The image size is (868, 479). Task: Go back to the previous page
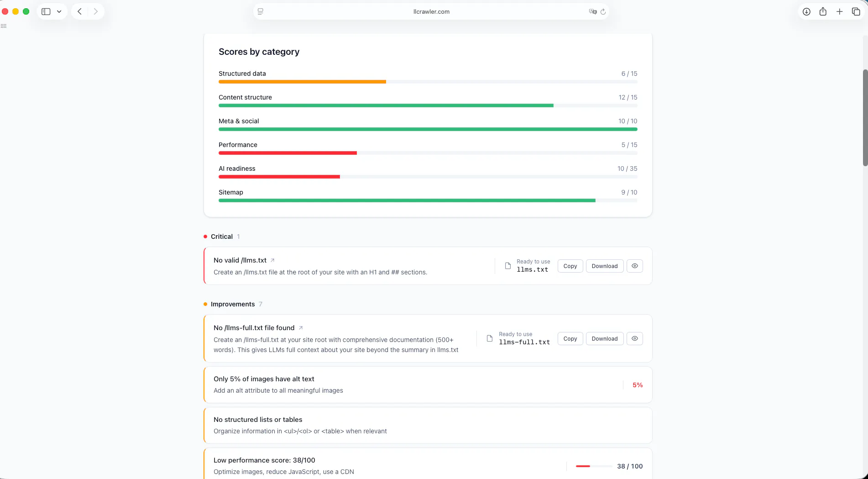79,11
